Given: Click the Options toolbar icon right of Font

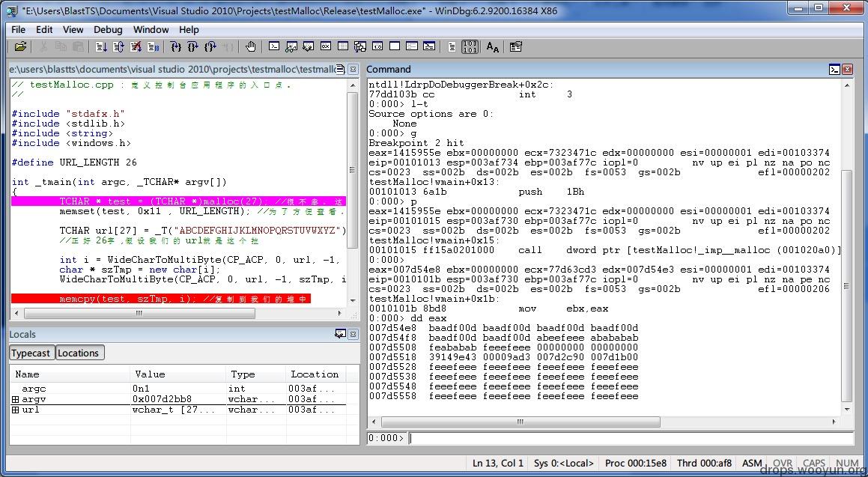Looking at the screenshot, I should point(515,46).
